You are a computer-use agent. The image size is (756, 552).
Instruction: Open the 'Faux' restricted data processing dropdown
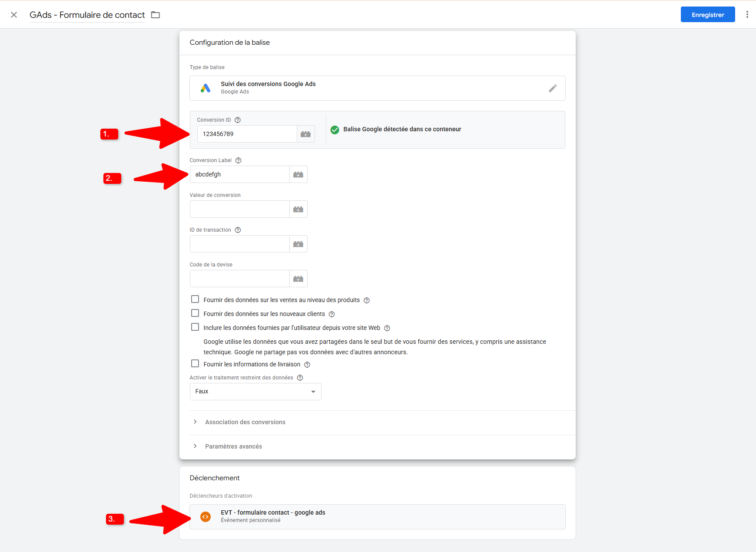tap(255, 392)
